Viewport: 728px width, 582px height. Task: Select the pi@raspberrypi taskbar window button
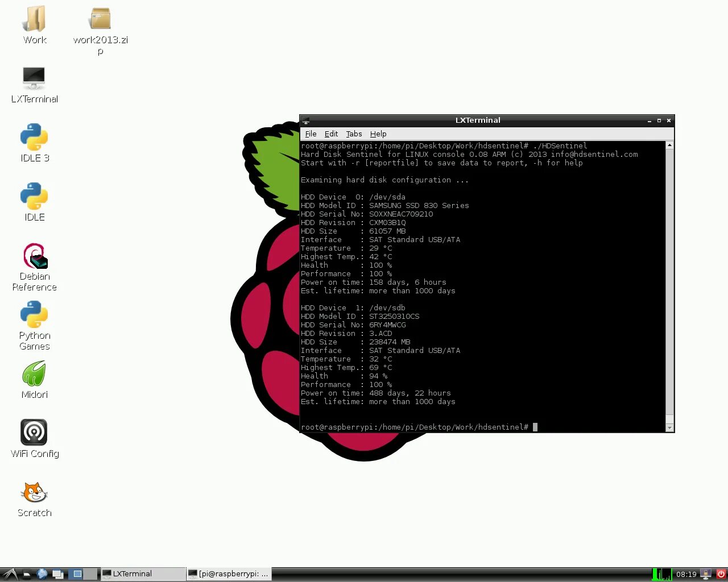[229, 574]
